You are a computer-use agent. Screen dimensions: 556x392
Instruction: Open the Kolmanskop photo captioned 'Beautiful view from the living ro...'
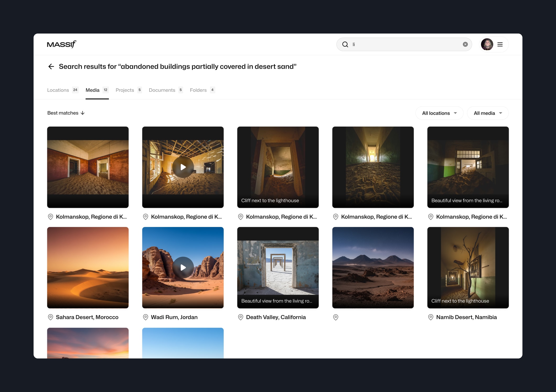(x=468, y=167)
